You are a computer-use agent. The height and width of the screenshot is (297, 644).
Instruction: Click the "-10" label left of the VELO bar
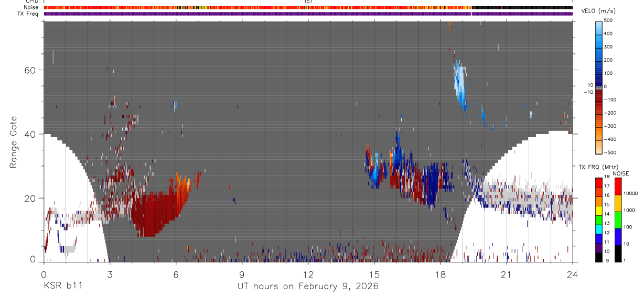pyautogui.click(x=587, y=92)
